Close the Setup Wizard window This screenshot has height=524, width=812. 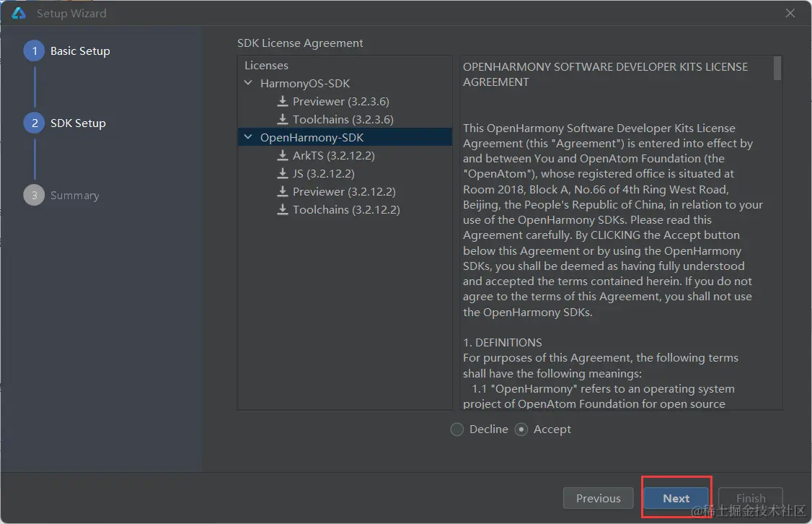(790, 13)
